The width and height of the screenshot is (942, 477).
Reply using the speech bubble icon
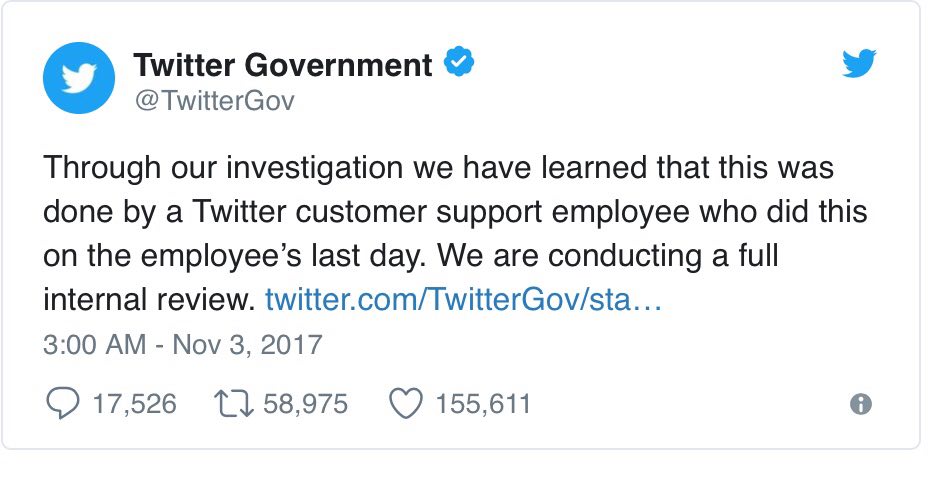pyautogui.click(x=62, y=403)
